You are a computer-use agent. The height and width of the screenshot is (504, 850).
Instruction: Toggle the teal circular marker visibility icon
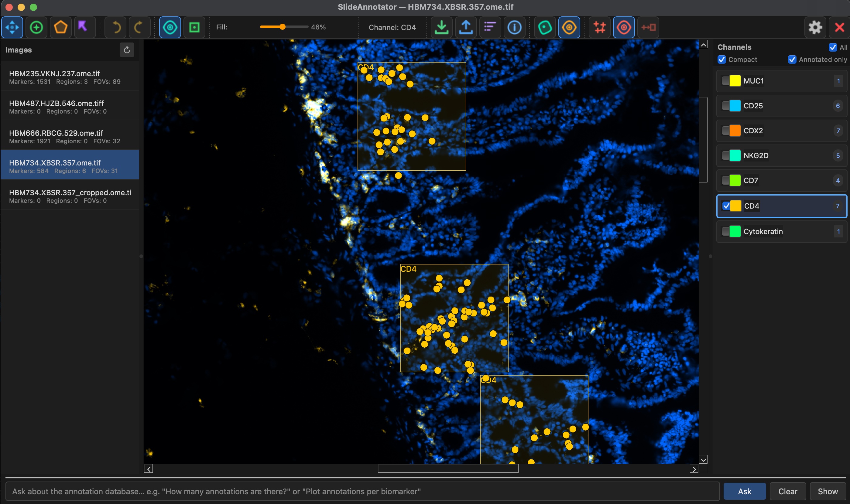click(x=170, y=27)
